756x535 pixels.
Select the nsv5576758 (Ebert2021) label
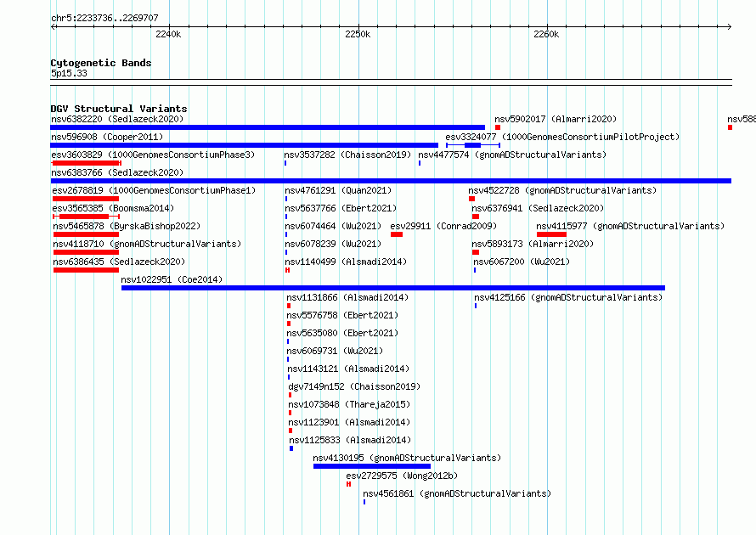(342, 315)
